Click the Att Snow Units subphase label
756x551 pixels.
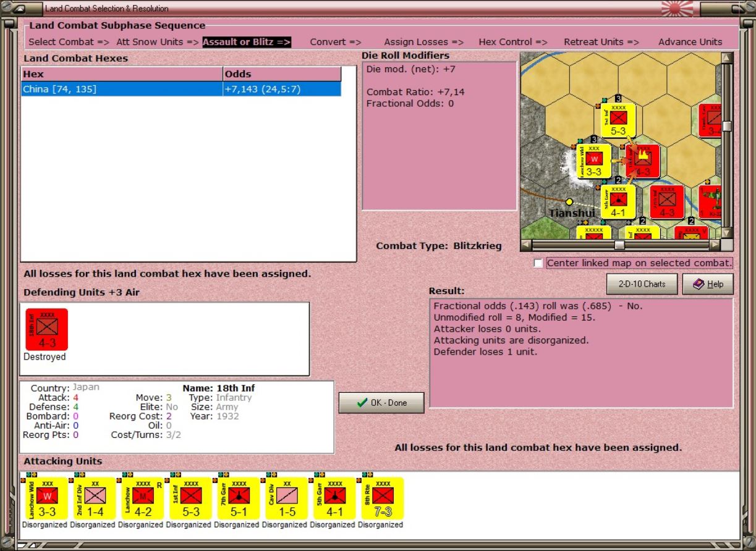[x=158, y=42]
